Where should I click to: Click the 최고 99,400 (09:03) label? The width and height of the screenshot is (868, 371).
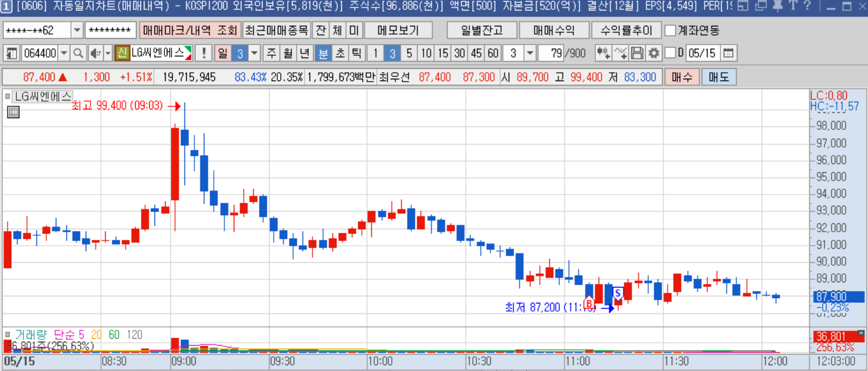[117, 106]
